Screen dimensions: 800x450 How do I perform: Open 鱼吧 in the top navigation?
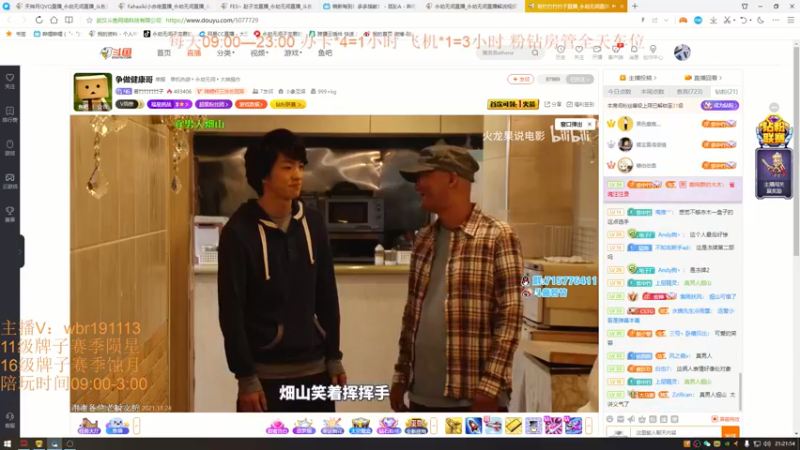(325, 53)
